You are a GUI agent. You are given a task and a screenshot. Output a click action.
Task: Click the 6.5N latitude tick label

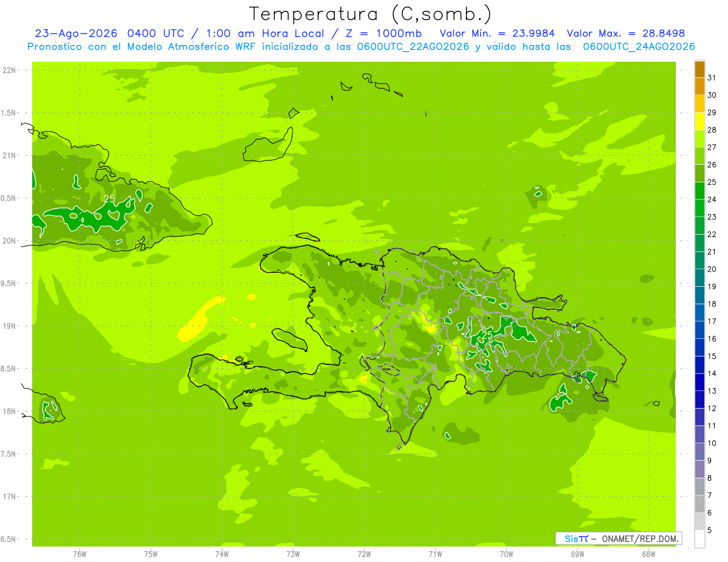point(9,540)
